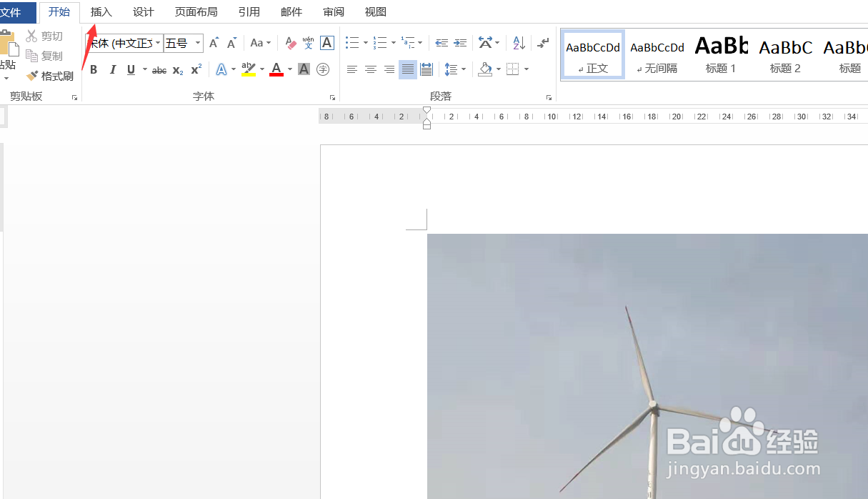Apply bulleted list icon

[352, 43]
